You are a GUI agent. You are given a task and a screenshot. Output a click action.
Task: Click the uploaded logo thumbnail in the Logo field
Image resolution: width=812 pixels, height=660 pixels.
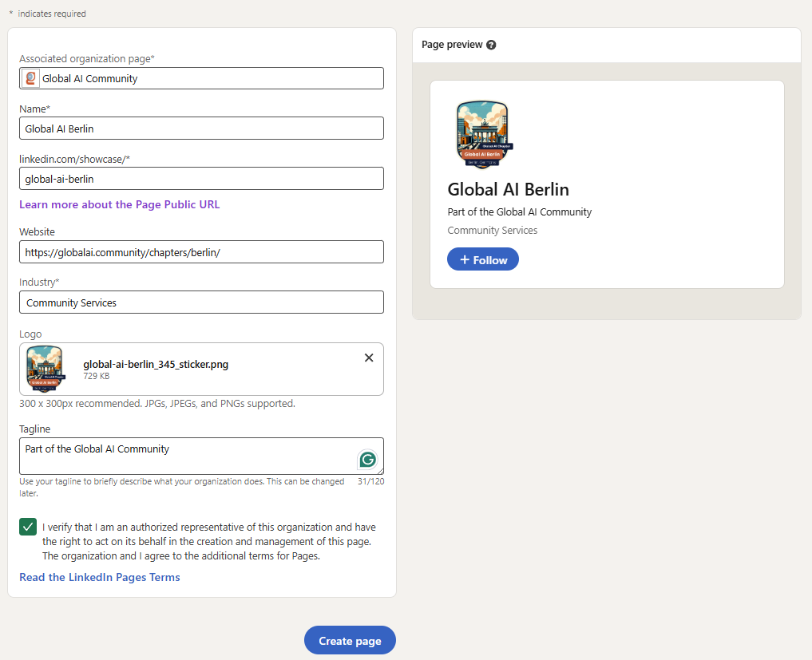[x=46, y=369]
